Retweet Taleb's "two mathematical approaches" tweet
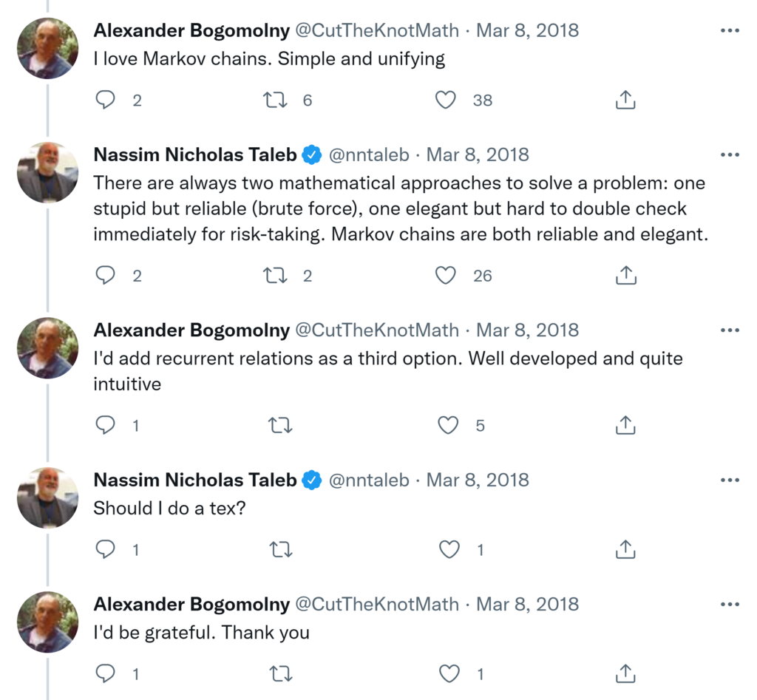 pyautogui.click(x=275, y=276)
